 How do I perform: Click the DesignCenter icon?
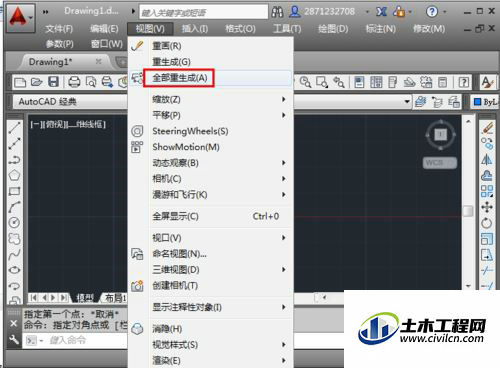376,82
